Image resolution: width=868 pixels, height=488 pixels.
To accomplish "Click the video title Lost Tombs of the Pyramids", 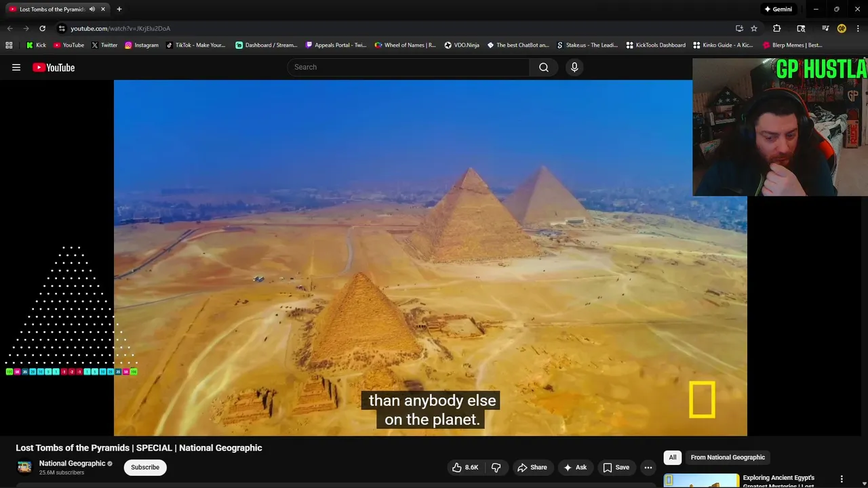I will [139, 448].
